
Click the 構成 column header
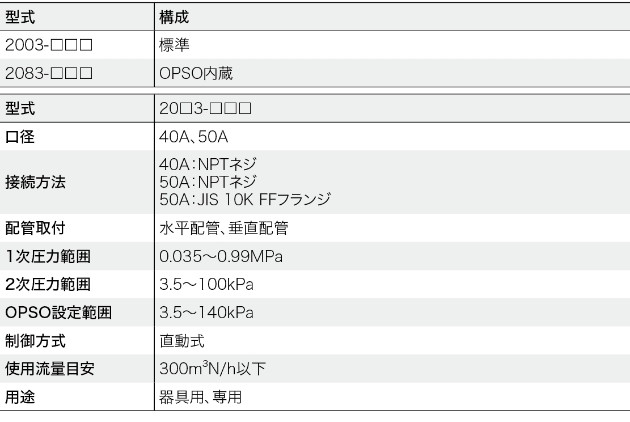click(175, 18)
